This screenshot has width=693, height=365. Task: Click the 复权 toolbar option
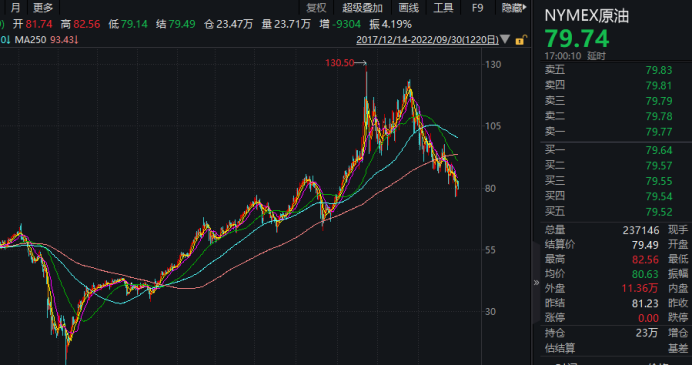click(316, 8)
